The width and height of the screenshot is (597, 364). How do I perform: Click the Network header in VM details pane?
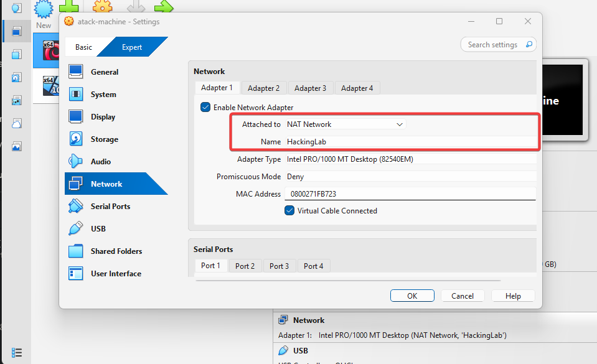click(x=309, y=320)
